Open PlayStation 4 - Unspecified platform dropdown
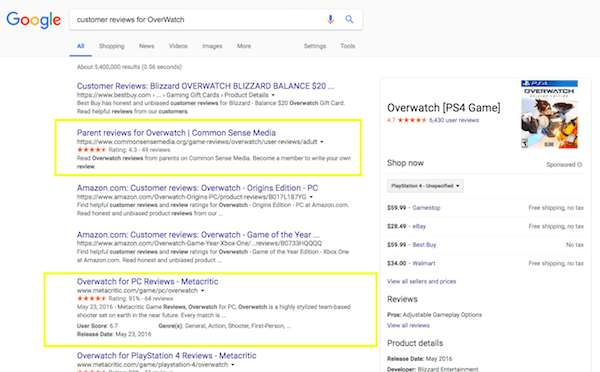Viewport: 600px width, 372px height. tap(425, 186)
